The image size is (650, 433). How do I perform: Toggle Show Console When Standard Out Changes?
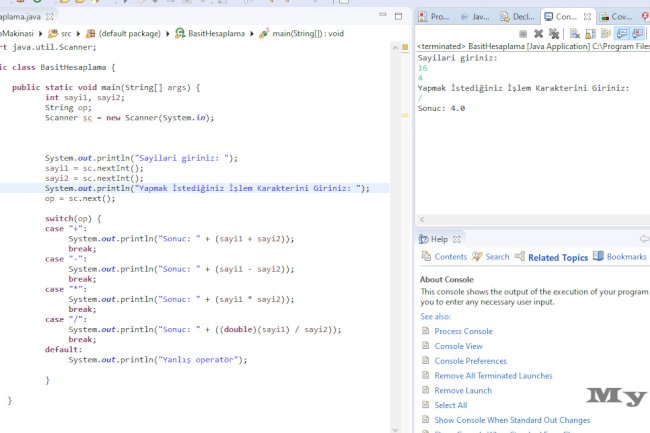(x=622, y=33)
